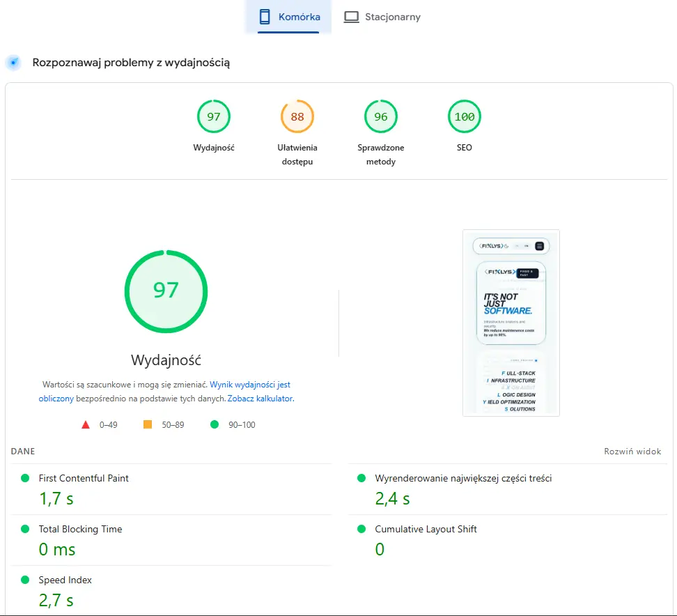This screenshot has width=677, height=616.
Task: Click green dot beside Wyrenderowanie największej części treści
Action: [x=361, y=478]
